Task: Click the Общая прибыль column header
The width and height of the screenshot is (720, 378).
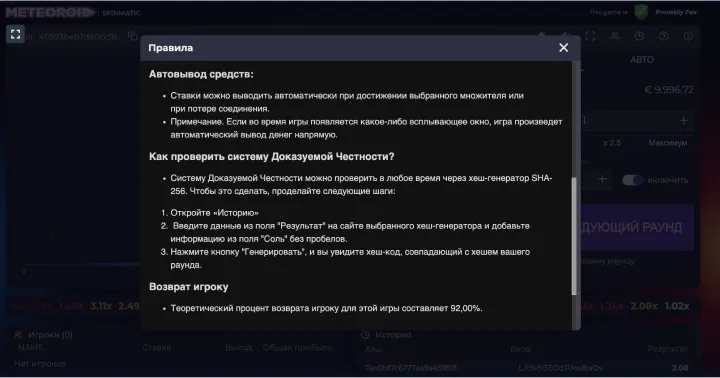Action: click(x=297, y=348)
